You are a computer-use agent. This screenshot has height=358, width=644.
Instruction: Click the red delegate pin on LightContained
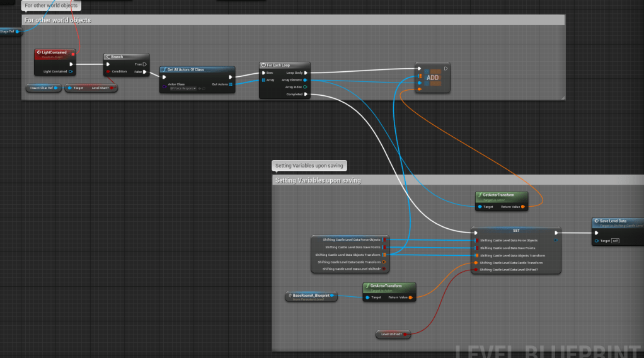click(x=73, y=54)
